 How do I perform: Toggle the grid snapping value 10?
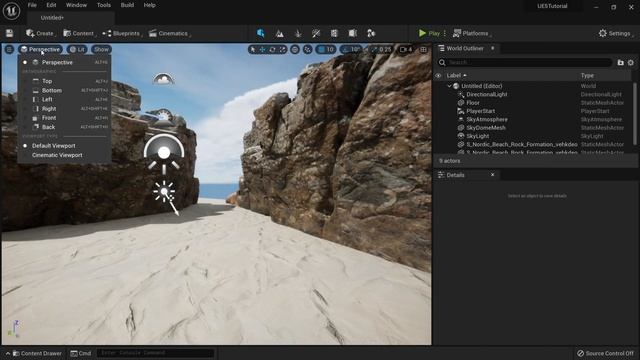(326, 49)
